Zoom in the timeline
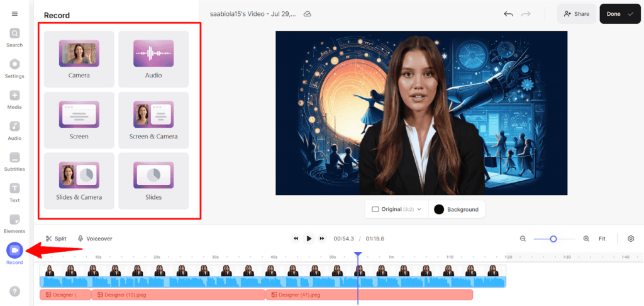 (587, 239)
